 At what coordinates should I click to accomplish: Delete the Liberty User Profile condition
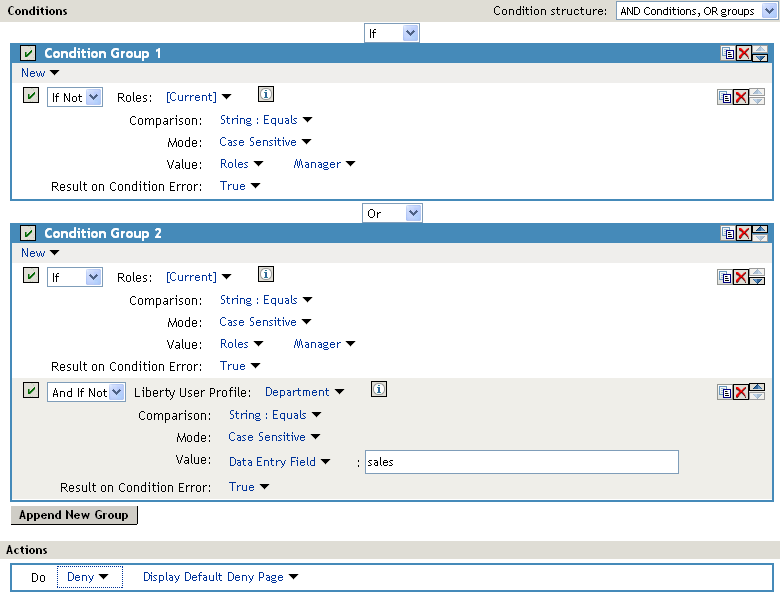[x=741, y=392]
